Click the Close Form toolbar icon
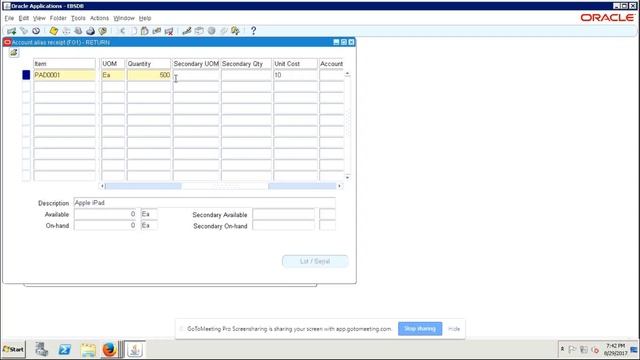The width and height of the screenshot is (640, 360). point(102,31)
